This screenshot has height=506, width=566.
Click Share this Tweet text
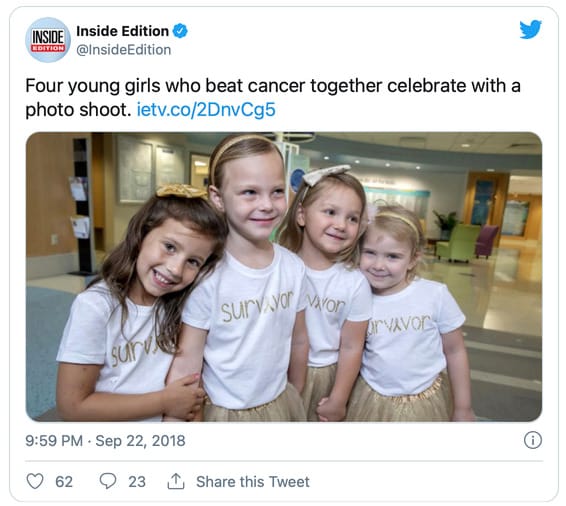[253, 482]
